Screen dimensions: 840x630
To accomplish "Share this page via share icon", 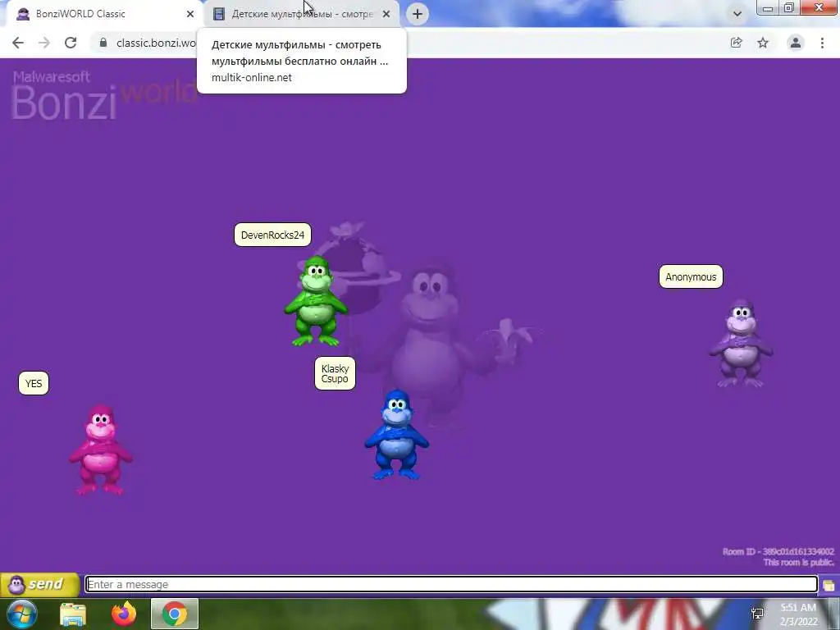I will tap(737, 43).
